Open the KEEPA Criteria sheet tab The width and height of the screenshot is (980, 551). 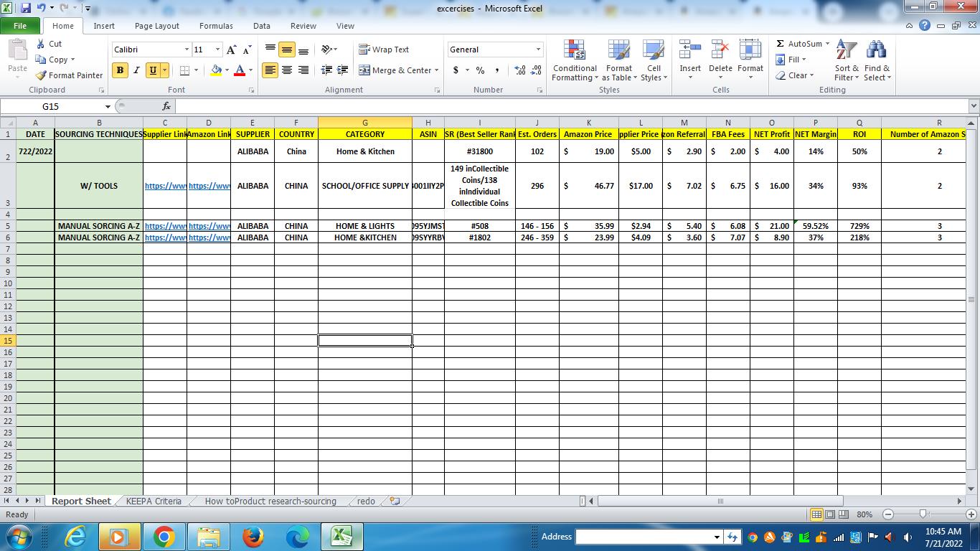154,501
